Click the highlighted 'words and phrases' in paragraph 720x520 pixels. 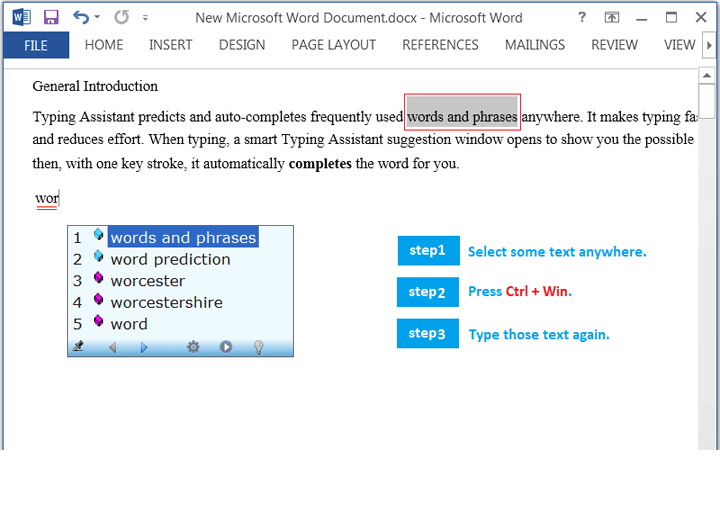(462, 117)
